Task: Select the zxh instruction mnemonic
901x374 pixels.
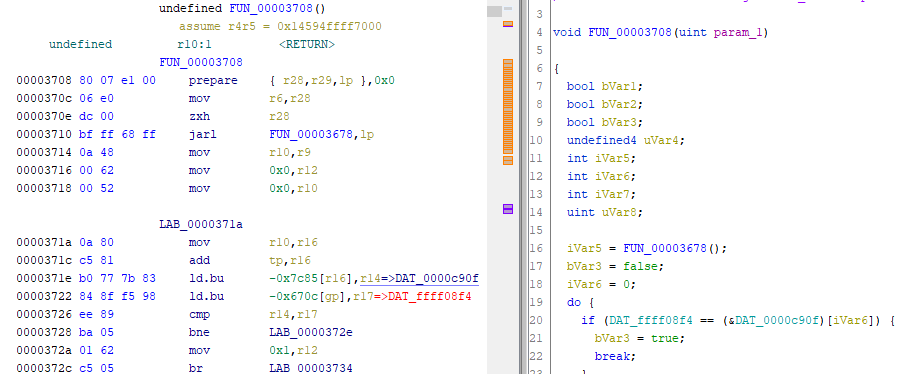Action: point(199,117)
